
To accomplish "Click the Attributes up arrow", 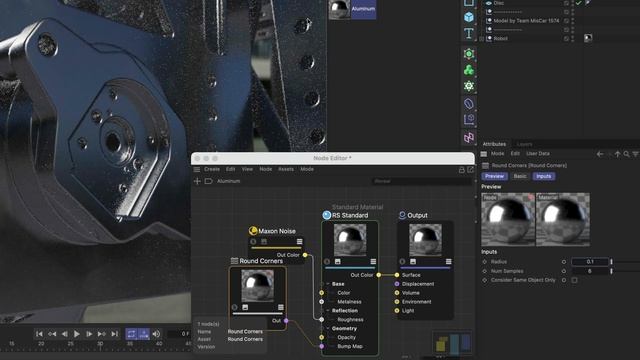I will coord(618,154).
